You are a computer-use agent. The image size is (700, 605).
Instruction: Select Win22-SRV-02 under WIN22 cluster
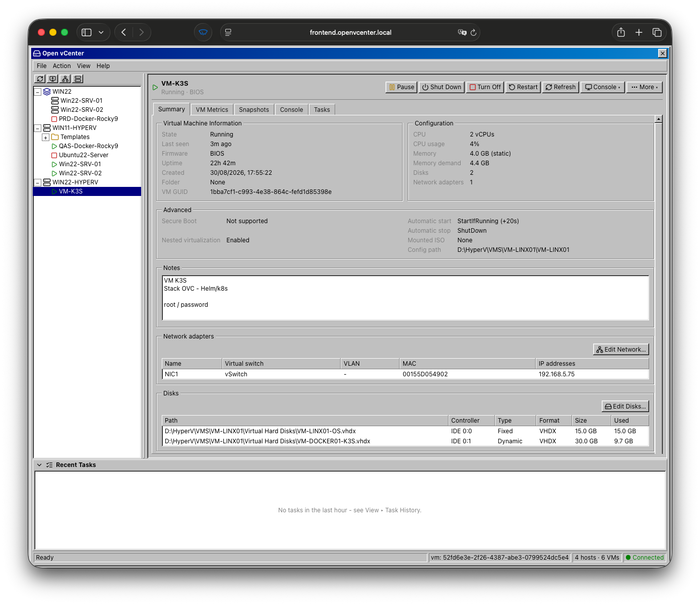(x=82, y=110)
